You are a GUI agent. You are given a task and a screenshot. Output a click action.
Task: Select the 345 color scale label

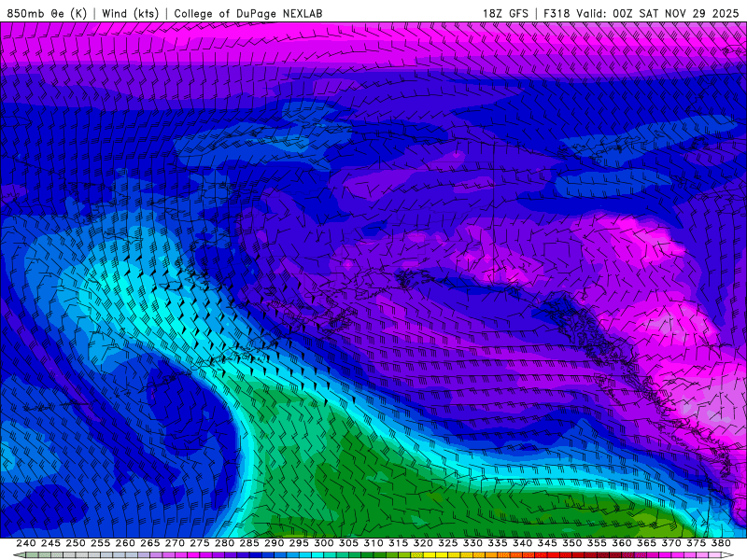(x=547, y=543)
